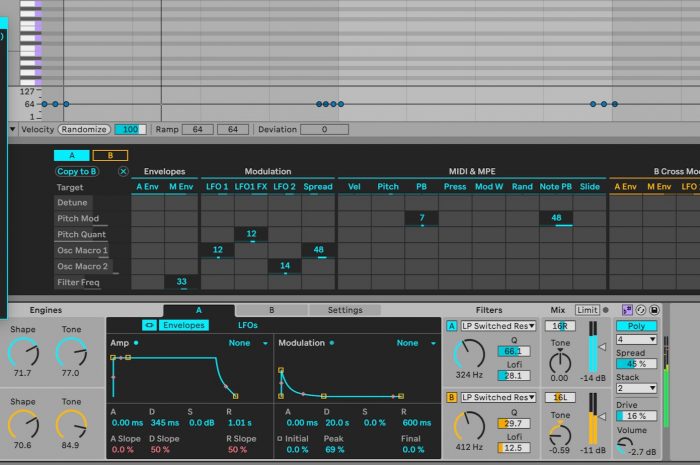
Task: Click the Volume knob -2.7 dB
Action: click(624, 446)
